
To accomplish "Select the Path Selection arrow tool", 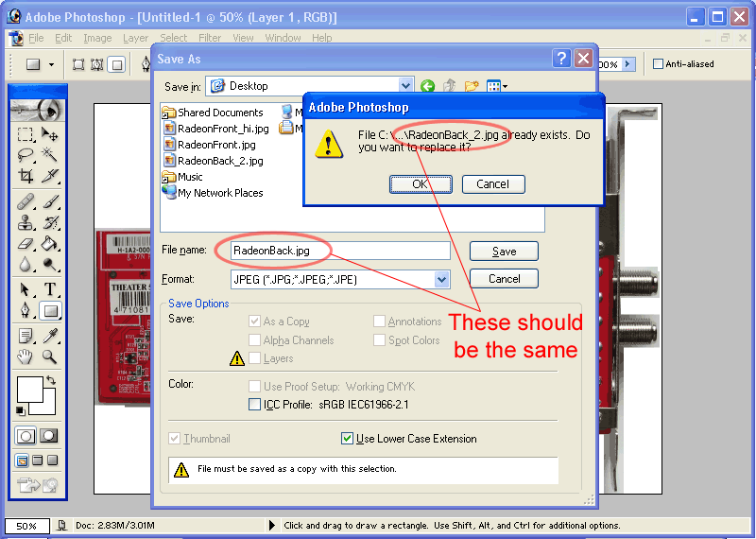I will click(26, 289).
